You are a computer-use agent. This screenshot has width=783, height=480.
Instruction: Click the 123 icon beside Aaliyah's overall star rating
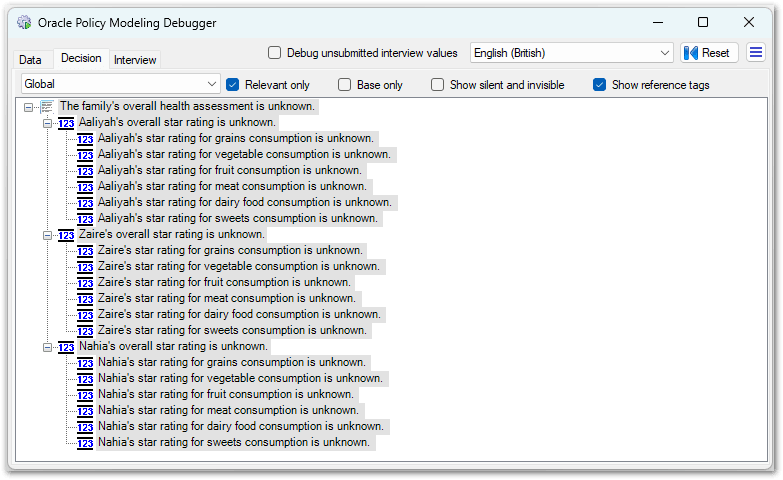pos(66,123)
